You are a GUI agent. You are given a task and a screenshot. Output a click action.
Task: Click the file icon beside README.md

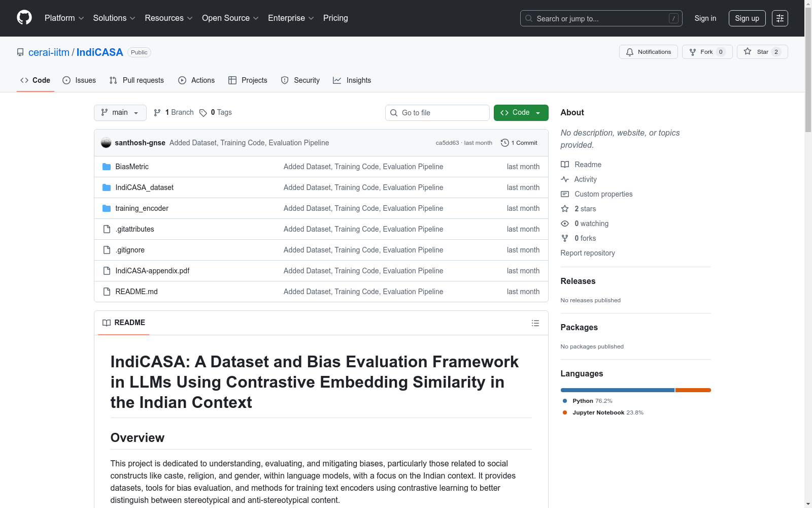point(107,292)
